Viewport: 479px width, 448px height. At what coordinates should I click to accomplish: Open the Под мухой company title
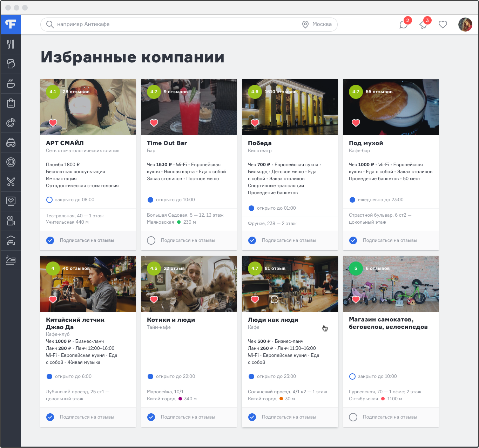(366, 143)
